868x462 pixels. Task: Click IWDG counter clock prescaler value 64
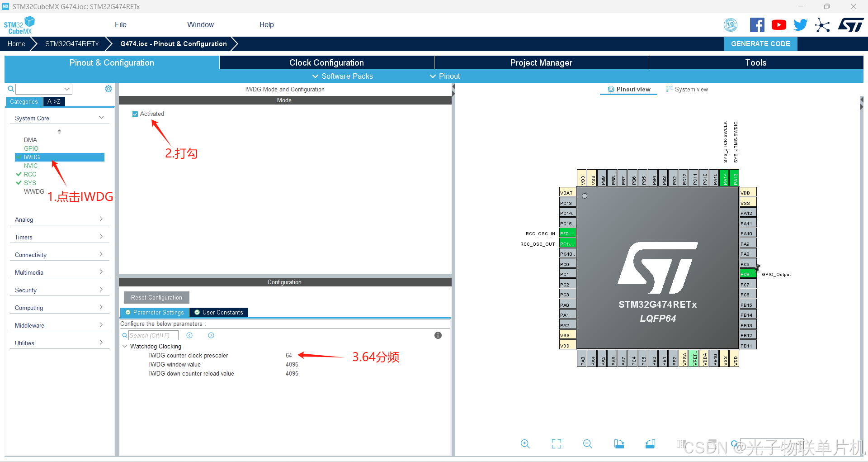[289, 355]
